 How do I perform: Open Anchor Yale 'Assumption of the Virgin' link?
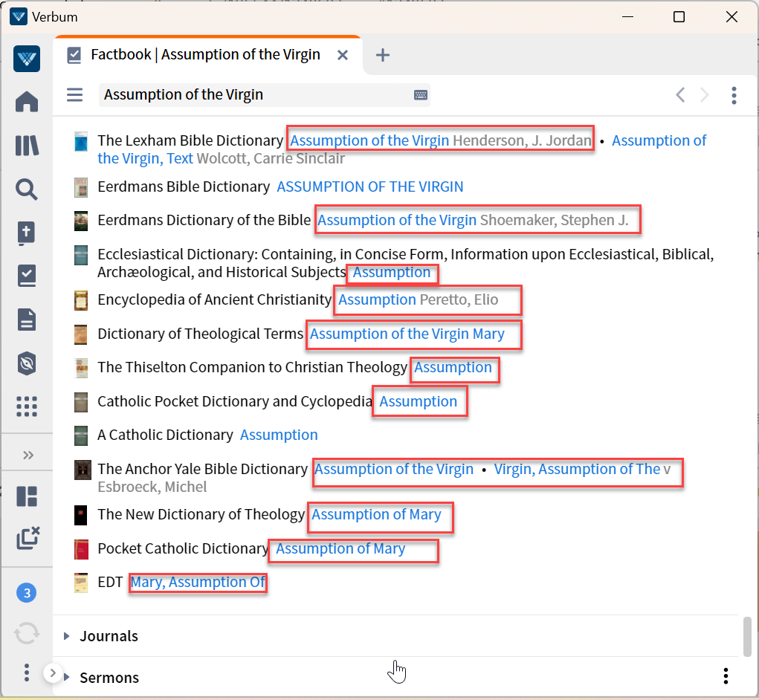pos(394,469)
